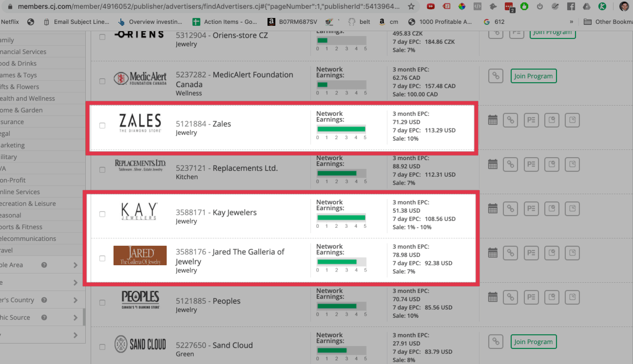Expand the filter above Advertiser's Country
The width and height of the screenshot is (633, 364).
tap(76, 283)
